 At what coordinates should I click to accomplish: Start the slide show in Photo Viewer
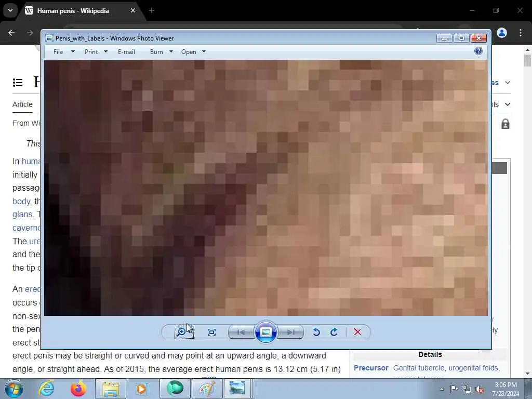pos(265,332)
